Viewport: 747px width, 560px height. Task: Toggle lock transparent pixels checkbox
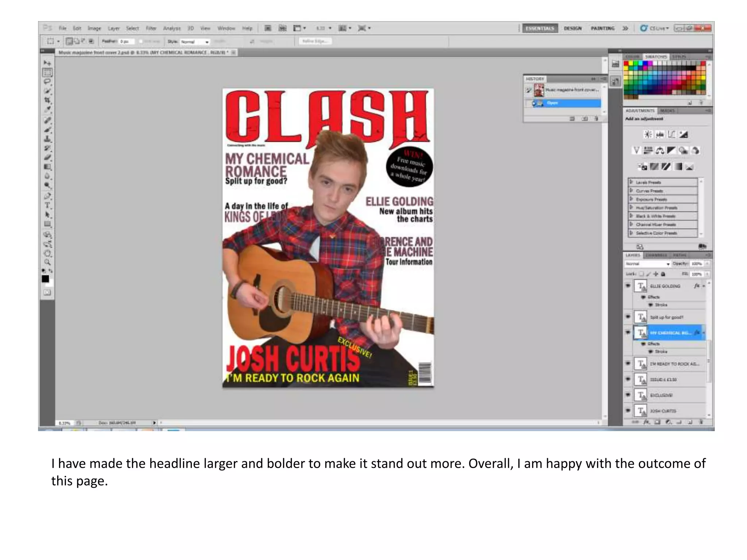point(642,274)
